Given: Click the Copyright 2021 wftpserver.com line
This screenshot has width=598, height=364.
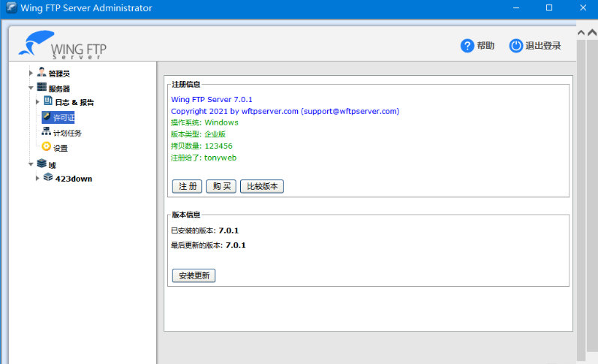Looking at the screenshot, I should click(285, 111).
